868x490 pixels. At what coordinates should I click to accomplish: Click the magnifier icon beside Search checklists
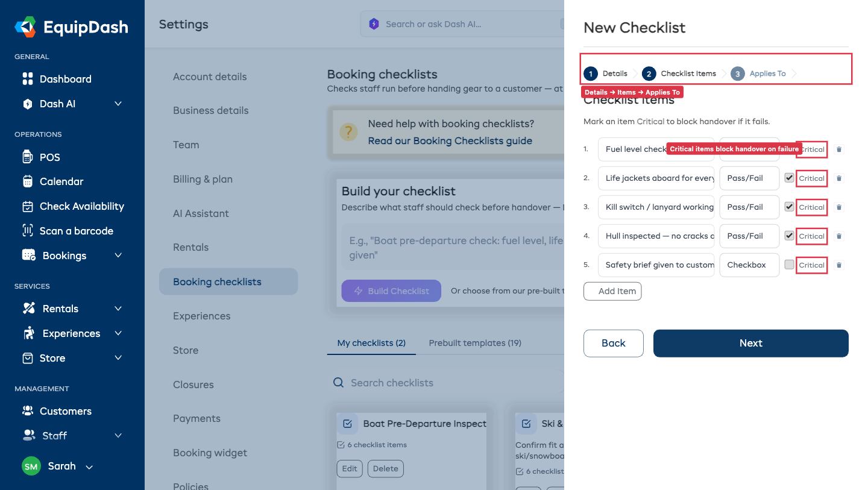[x=339, y=383]
